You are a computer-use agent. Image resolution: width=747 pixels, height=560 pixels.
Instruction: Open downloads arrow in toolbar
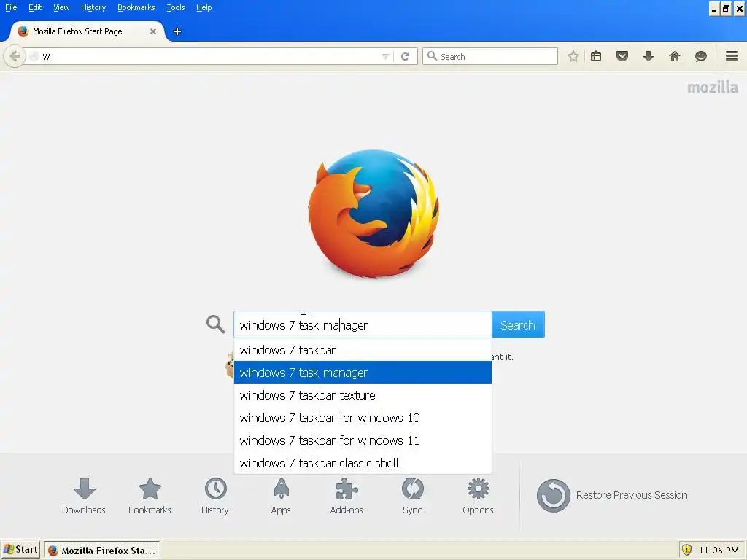coord(649,57)
